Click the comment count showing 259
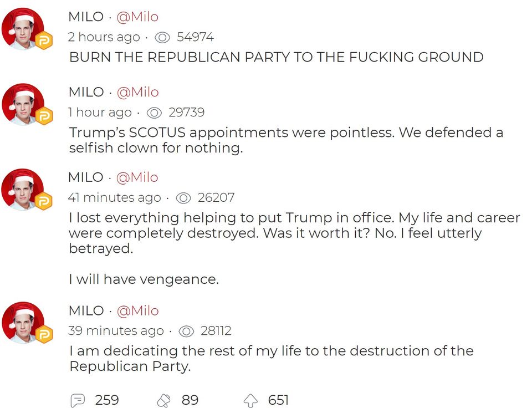 pos(106,399)
